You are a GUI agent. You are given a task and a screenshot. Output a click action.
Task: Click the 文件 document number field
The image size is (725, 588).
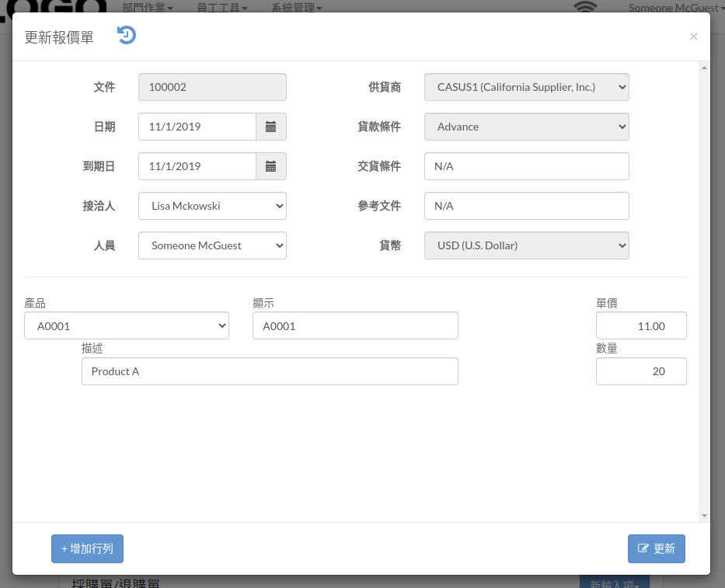pyautogui.click(x=212, y=87)
